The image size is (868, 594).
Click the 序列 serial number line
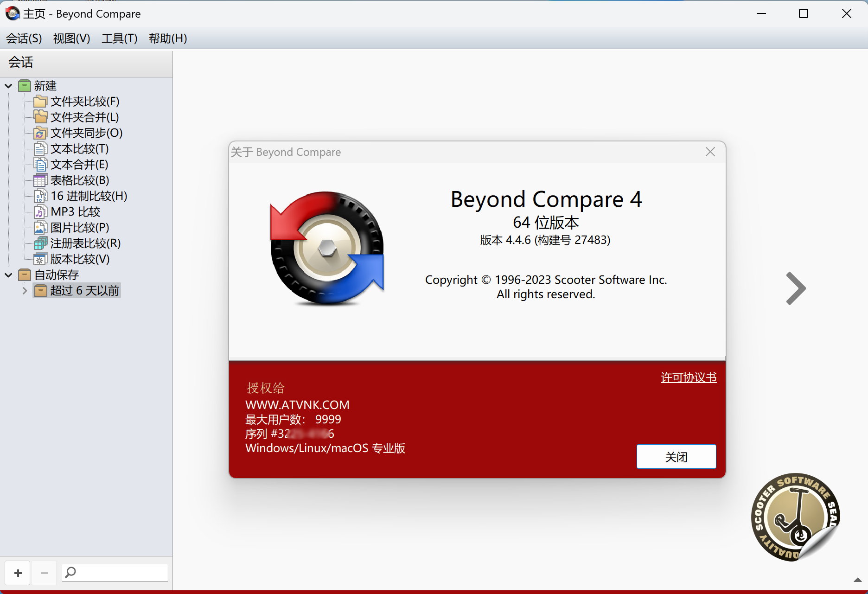click(289, 434)
